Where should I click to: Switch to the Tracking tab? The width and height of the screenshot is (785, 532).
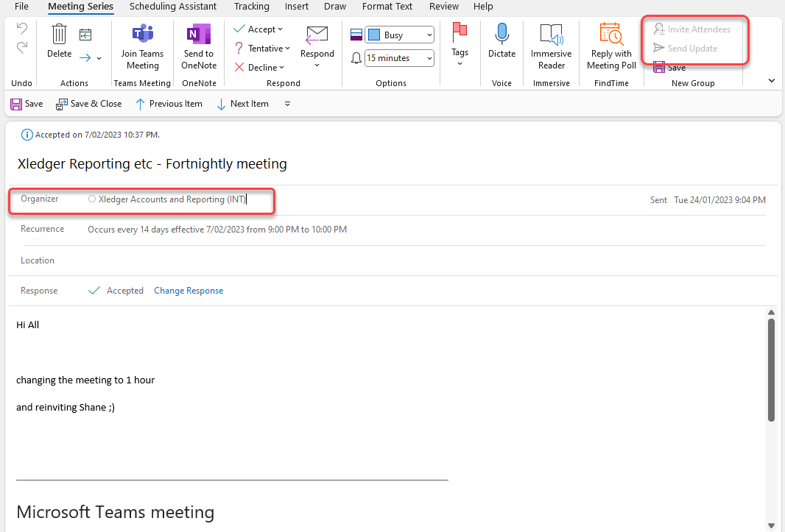[x=251, y=7]
